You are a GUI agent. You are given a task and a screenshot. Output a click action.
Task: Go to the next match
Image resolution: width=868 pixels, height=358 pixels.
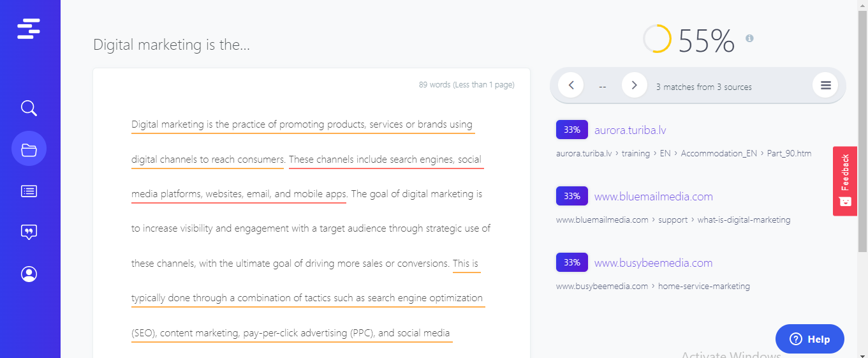click(x=634, y=85)
